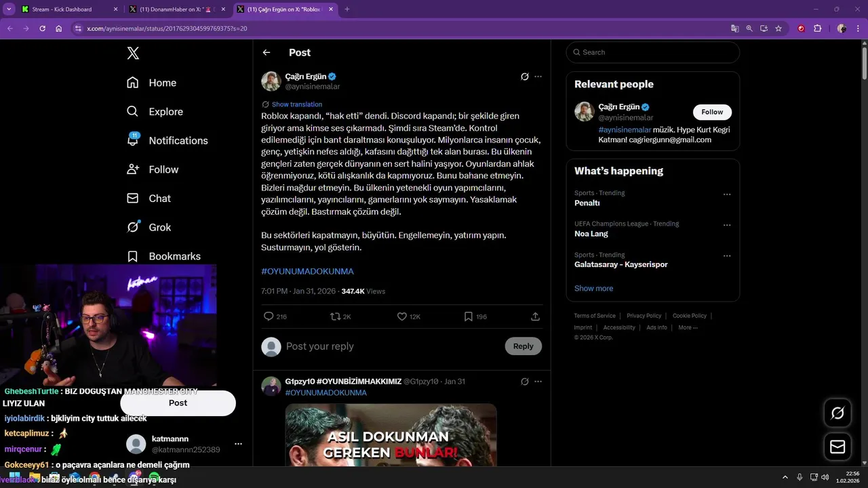Click zoom magnifier icon in address bar
Screen dimensions: 868x488
click(749, 28)
